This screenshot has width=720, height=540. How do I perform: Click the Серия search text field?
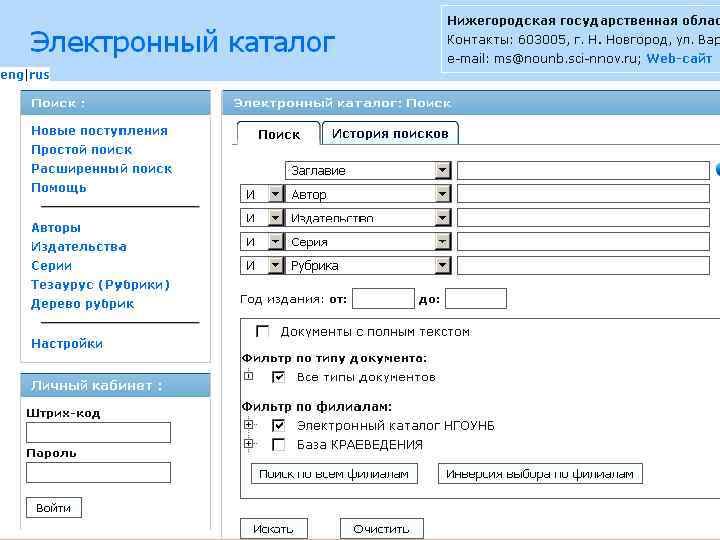point(583,242)
